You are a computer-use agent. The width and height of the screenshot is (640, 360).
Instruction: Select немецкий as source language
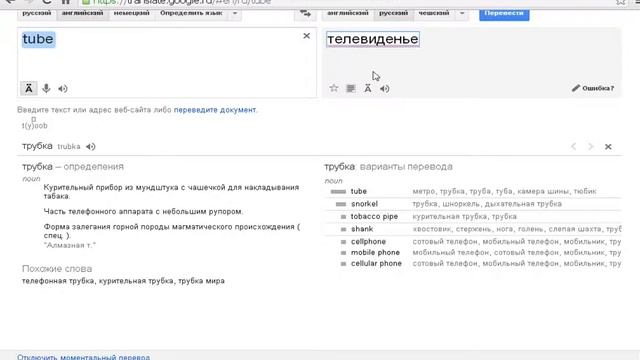[x=131, y=13]
